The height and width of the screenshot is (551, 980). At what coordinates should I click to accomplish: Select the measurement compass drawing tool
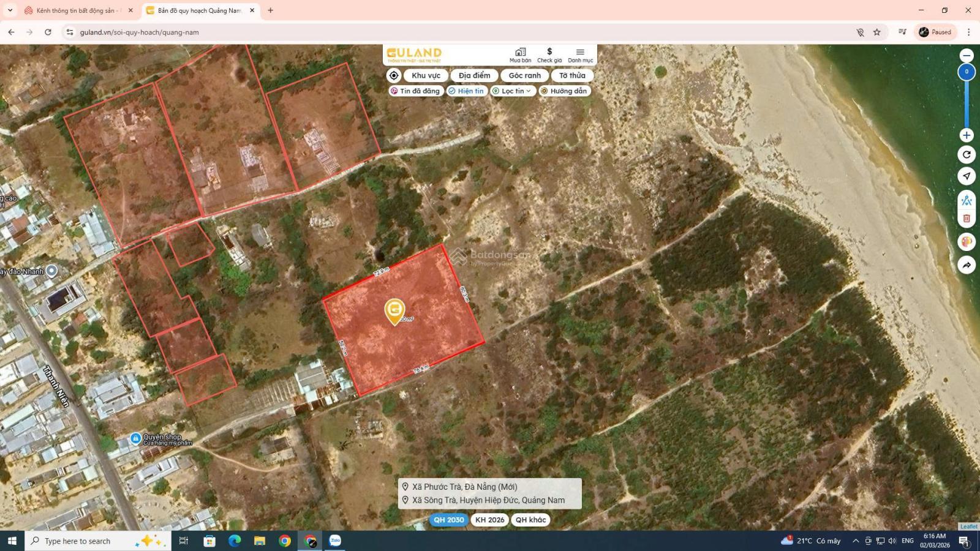click(967, 200)
